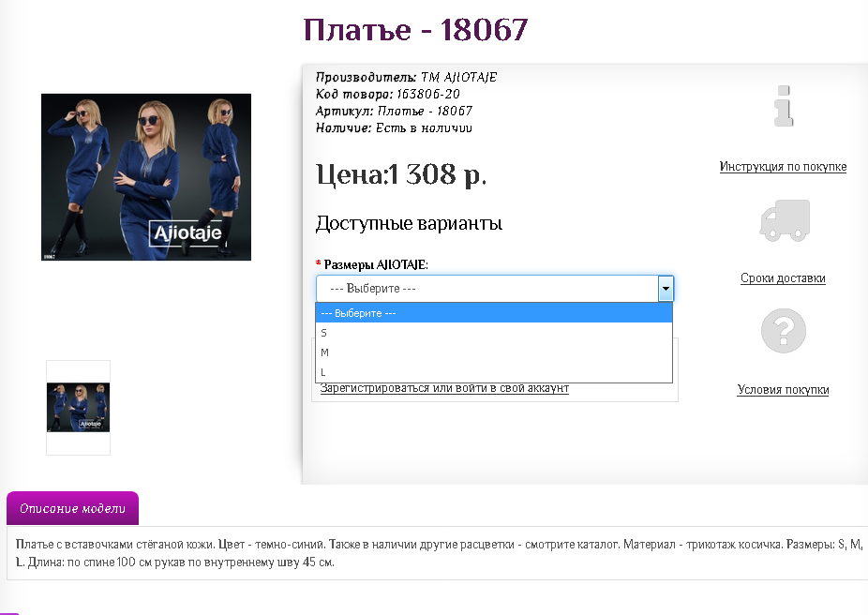Select highlighted '--- Выберите ---' option in list

point(493,313)
